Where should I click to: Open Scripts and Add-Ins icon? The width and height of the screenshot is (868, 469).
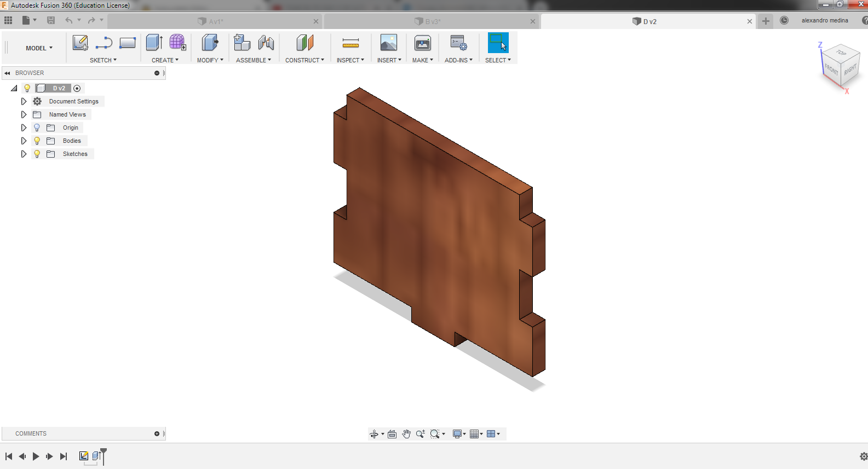(458, 43)
